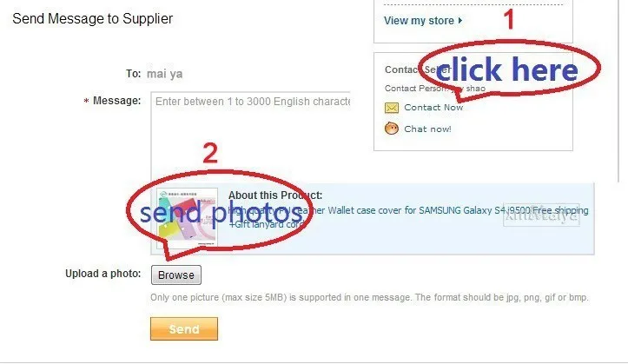
Task: Open the wallet case product thumbnail
Action: [187, 218]
